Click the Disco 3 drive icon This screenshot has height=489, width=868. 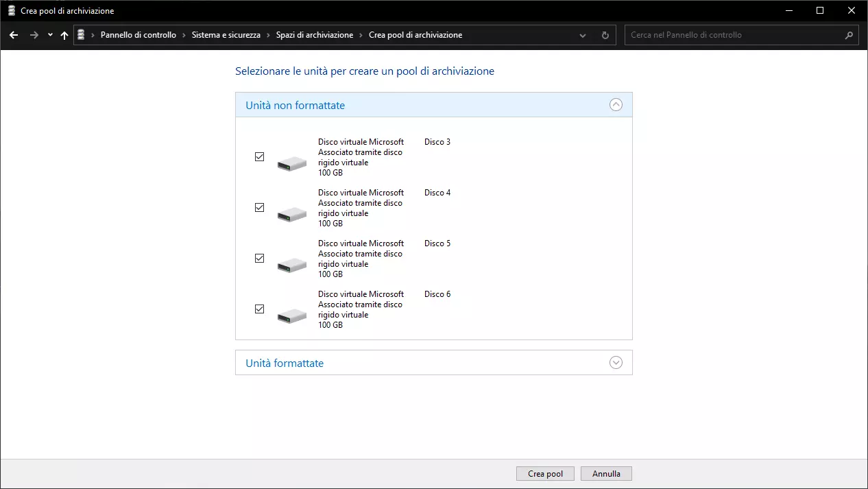point(291,163)
